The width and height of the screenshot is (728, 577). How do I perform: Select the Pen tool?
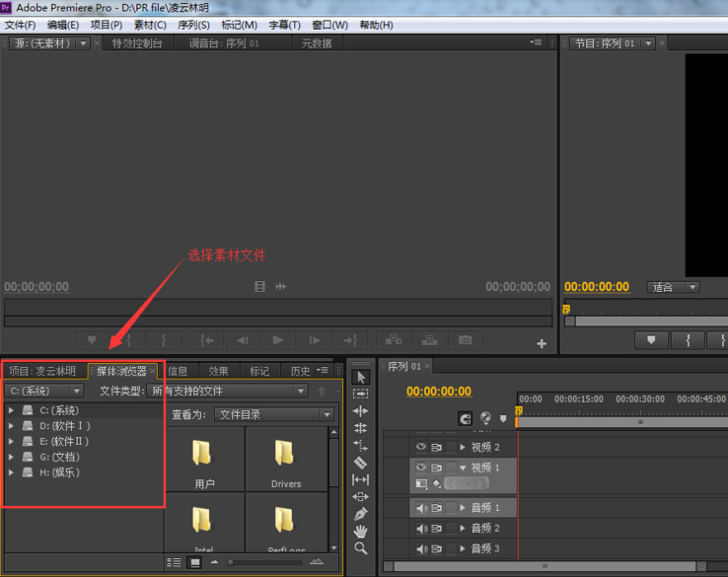click(x=361, y=514)
